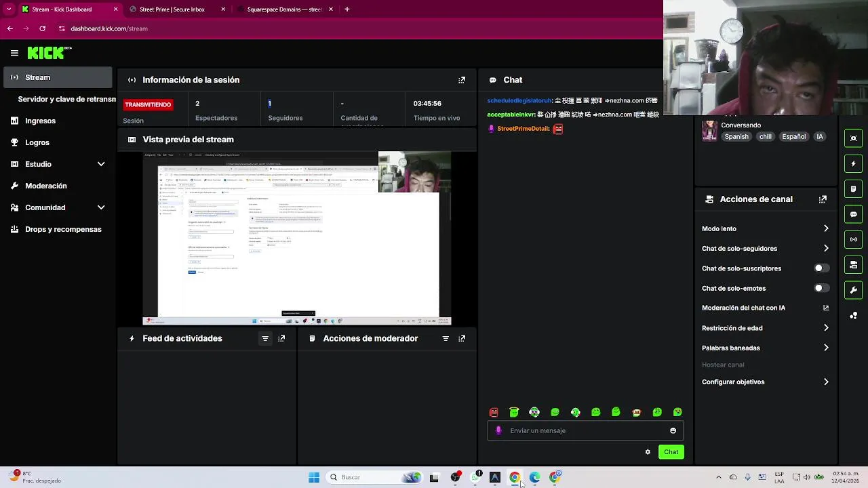Click the stream preview thumbnail

(297, 239)
